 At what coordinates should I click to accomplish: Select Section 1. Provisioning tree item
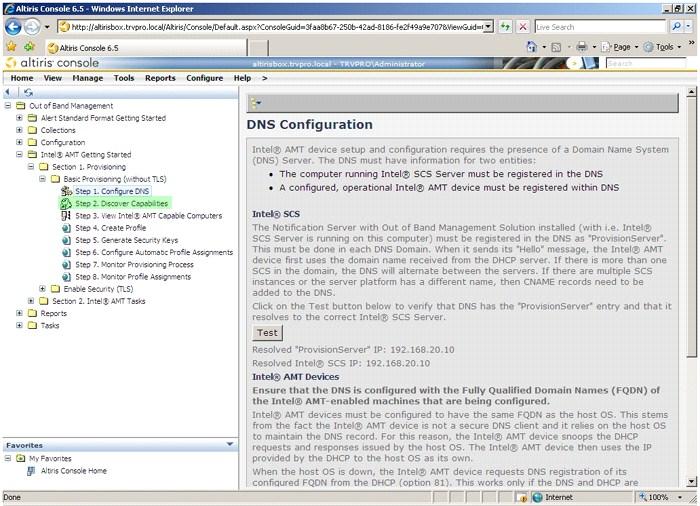[89, 167]
